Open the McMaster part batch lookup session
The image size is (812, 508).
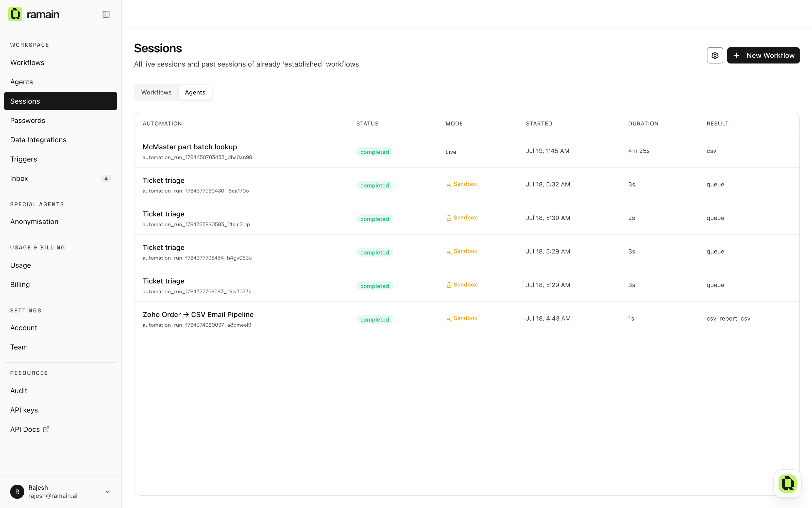click(467, 151)
